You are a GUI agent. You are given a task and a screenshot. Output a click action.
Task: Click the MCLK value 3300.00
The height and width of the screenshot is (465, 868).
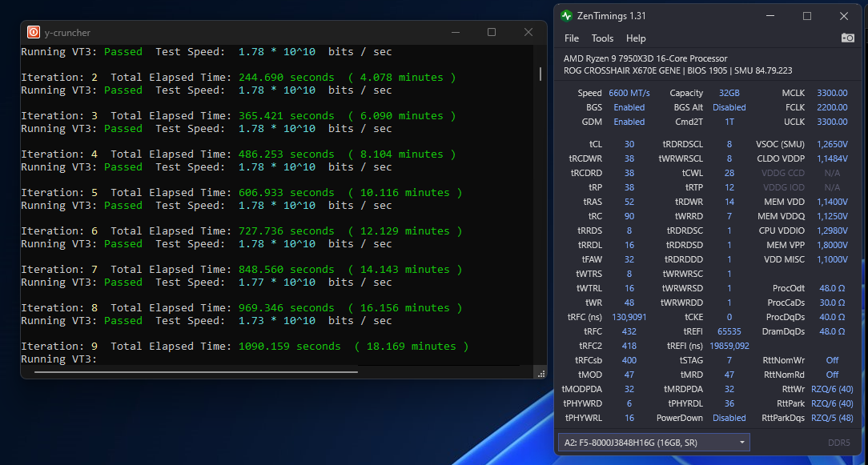pyautogui.click(x=832, y=93)
